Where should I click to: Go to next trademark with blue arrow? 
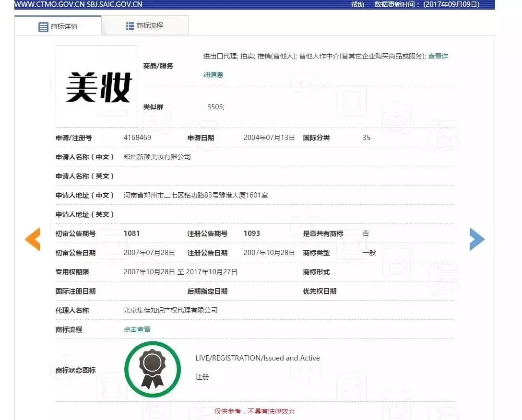(x=476, y=239)
